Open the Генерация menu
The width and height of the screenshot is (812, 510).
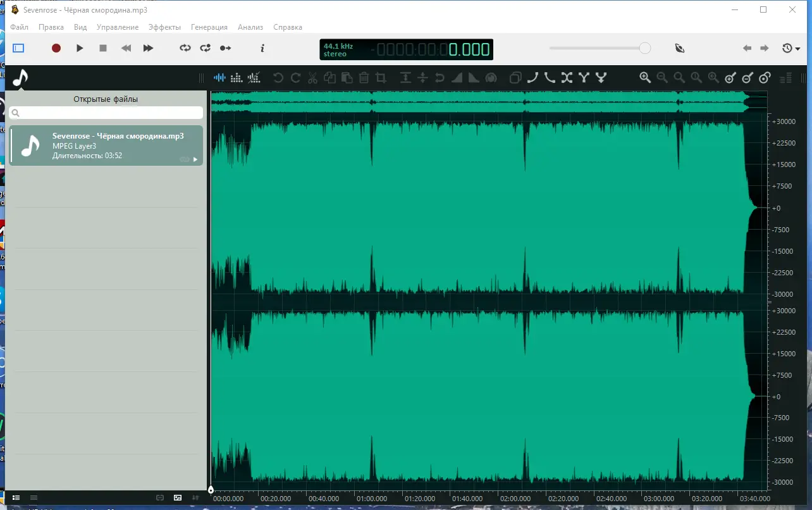tap(209, 27)
